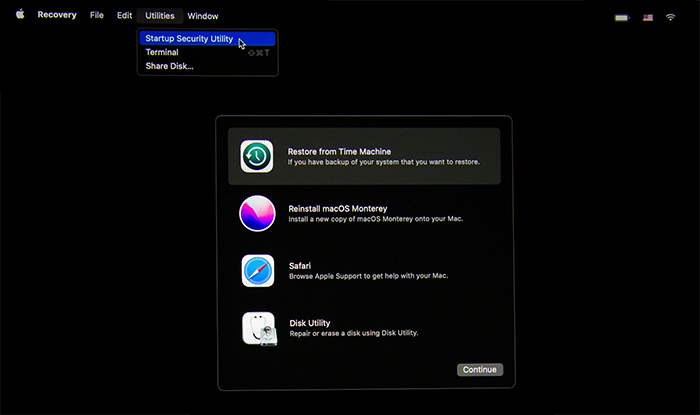Click the Disk Utility drive icon
The image size is (700, 415).
coord(257,328)
